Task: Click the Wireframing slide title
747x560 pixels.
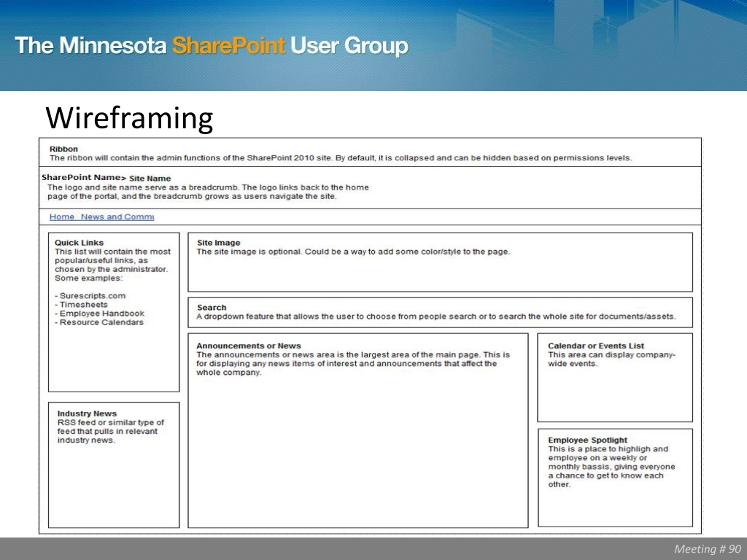Action: (129, 117)
